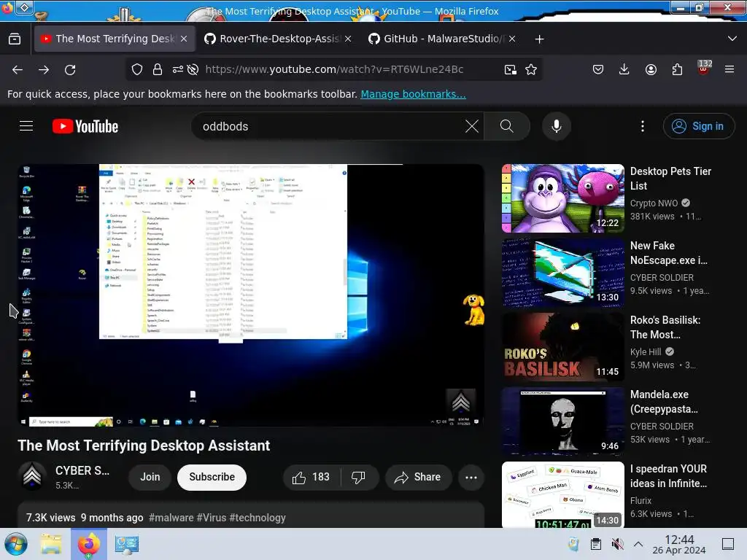The image size is (747, 560).
Task: Open the notification center icon
Action: tap(728, 544)
